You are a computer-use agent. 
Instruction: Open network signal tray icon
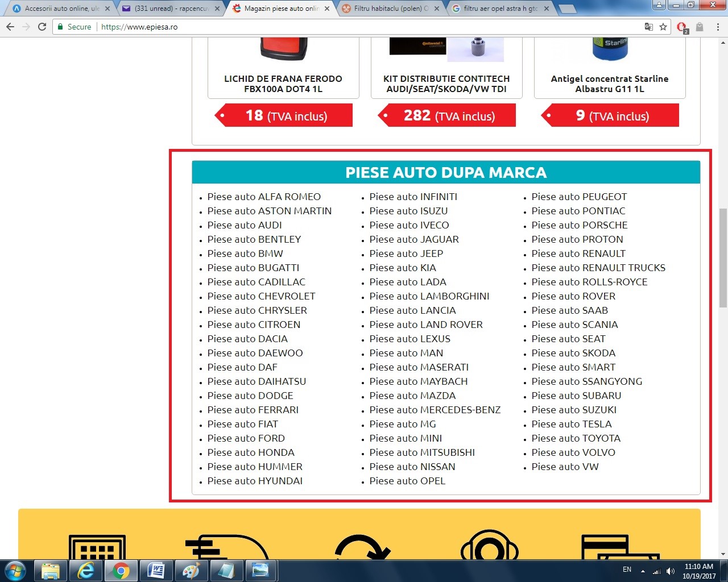coord(657,571)
